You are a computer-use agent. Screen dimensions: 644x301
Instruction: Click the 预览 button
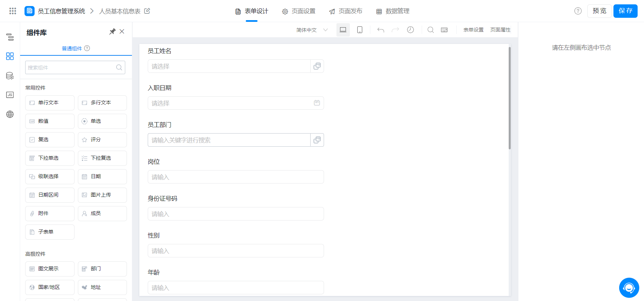[599, 11]
